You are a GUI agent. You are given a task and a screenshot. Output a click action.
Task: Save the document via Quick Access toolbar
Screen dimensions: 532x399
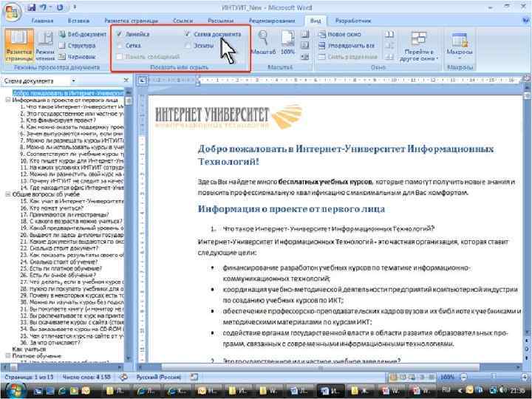pyautogui.click(x=32, y=7)
